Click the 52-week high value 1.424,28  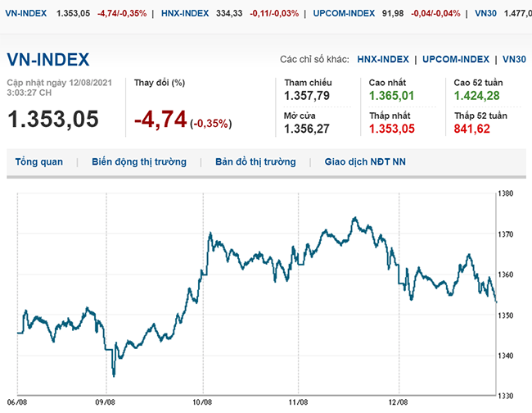pos(477,97)
